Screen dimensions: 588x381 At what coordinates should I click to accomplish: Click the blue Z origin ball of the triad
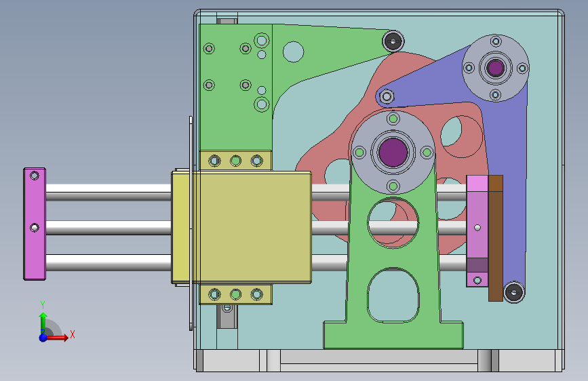43,338
